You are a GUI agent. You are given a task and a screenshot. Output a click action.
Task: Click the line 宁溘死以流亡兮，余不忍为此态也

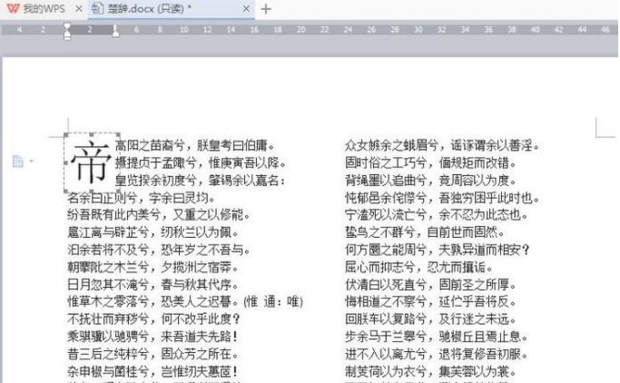437,215
